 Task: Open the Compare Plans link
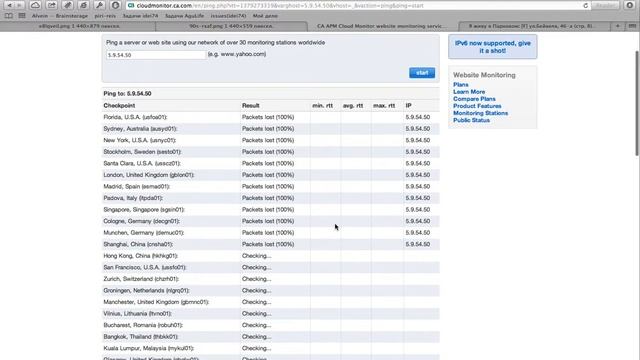pyautogui.click(x=474, y=99)
